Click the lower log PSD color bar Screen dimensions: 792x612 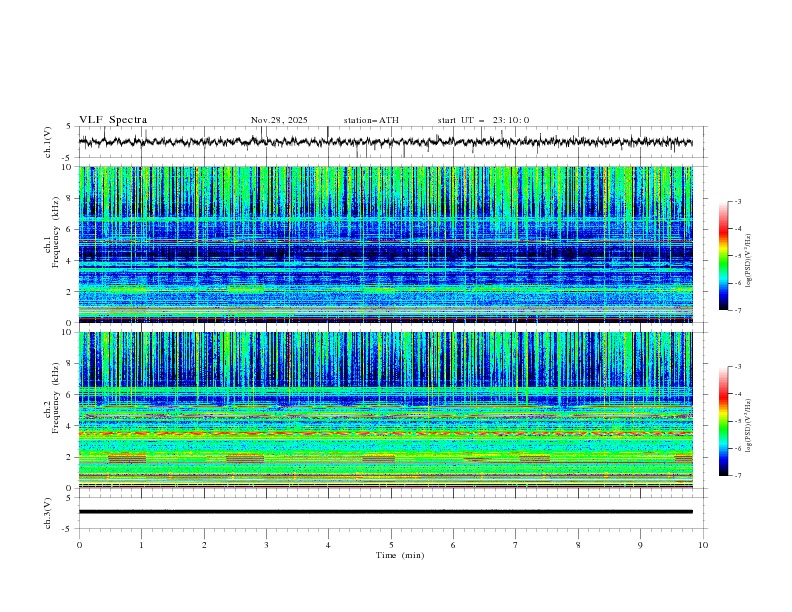pos(724,421)
